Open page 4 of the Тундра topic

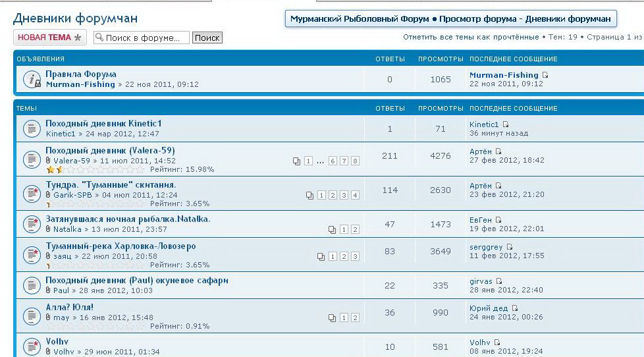[355, 196]
